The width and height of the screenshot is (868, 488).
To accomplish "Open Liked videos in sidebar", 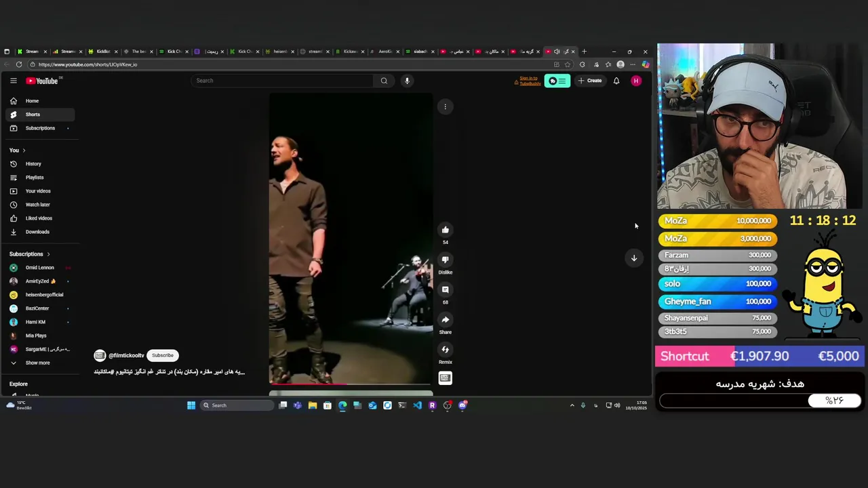I will 39,218.
